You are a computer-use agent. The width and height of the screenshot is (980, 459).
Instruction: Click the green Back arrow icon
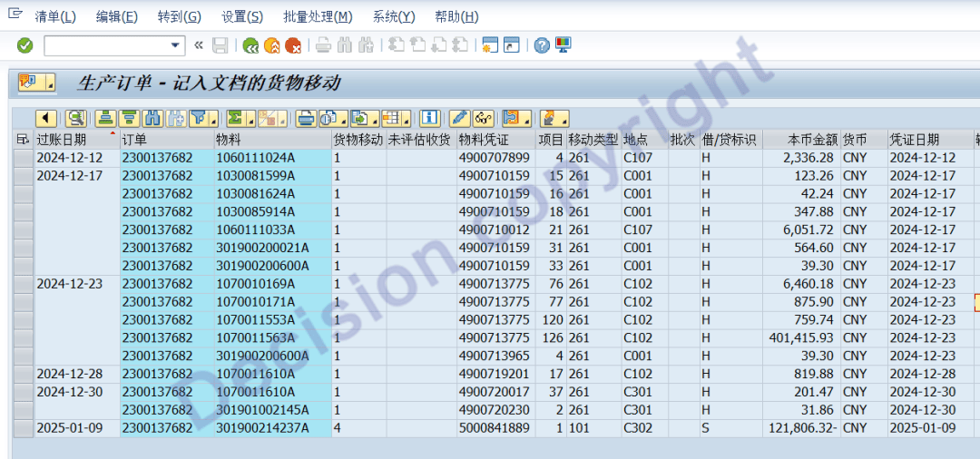[250, 45]
